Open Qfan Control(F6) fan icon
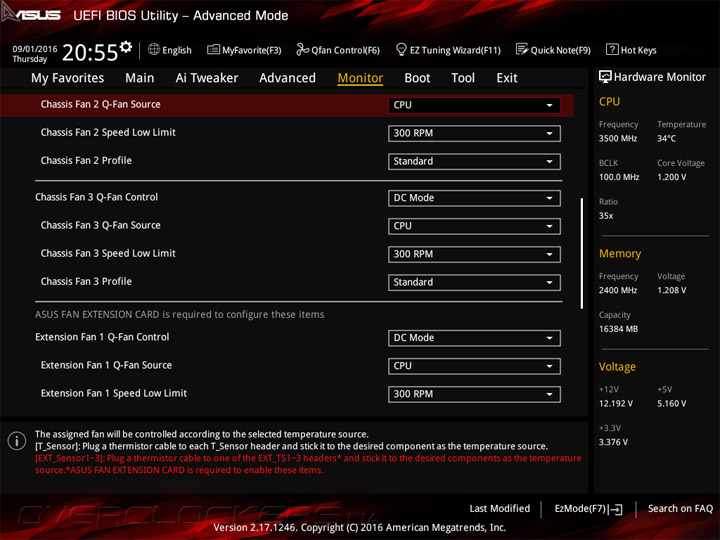Viewport: 720px width, 540px height. pyautogui.click(x=302, y=49)
